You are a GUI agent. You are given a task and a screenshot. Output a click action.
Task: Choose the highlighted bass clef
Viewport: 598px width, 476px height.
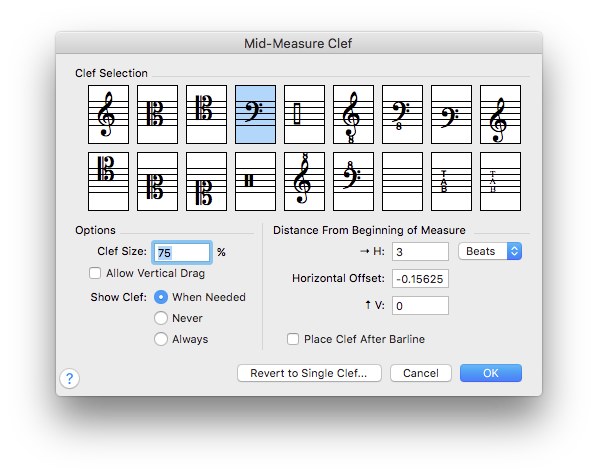tap(256, 114)
